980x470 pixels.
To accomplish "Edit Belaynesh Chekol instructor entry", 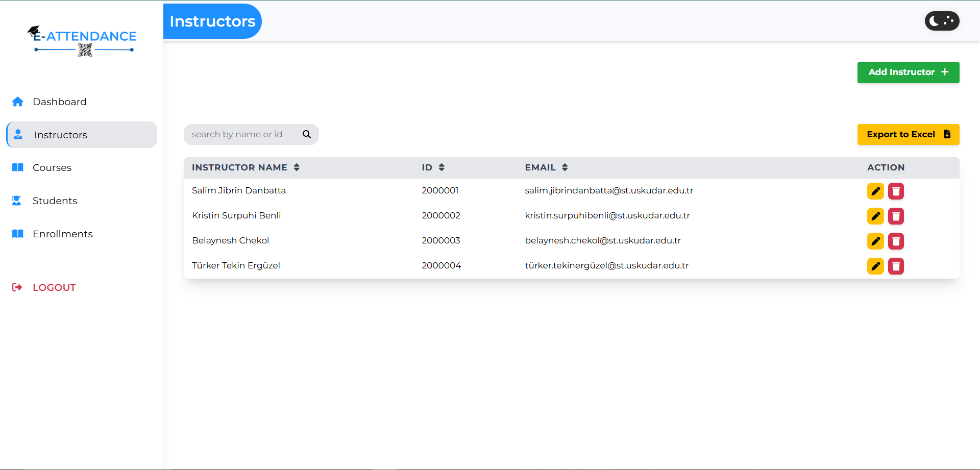I will click(x=875, y=241).
